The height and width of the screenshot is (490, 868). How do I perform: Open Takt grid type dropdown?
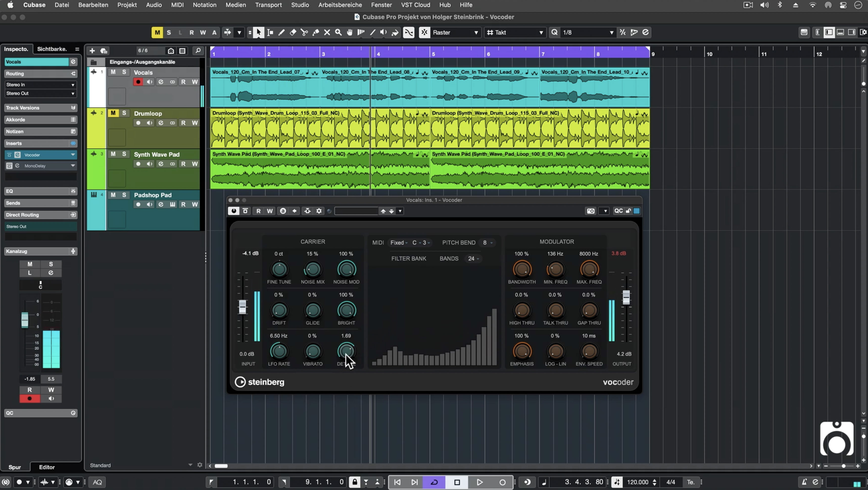[515, 32]
